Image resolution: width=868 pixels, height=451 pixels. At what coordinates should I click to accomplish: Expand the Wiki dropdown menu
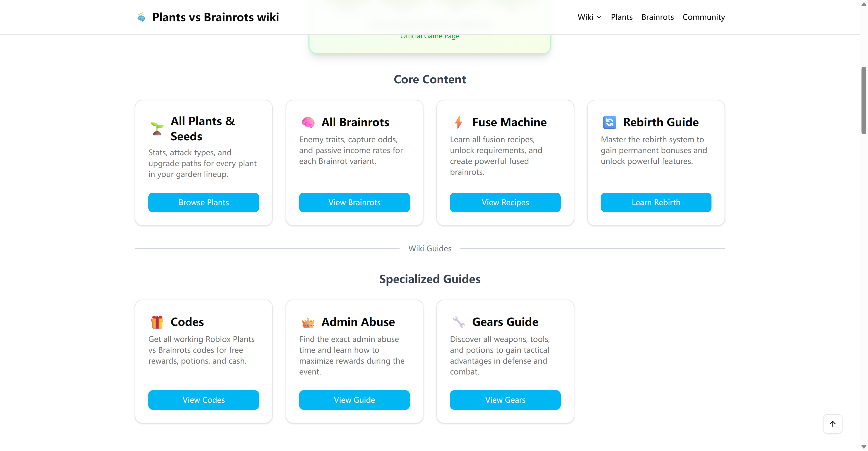[x=589, y=17]
